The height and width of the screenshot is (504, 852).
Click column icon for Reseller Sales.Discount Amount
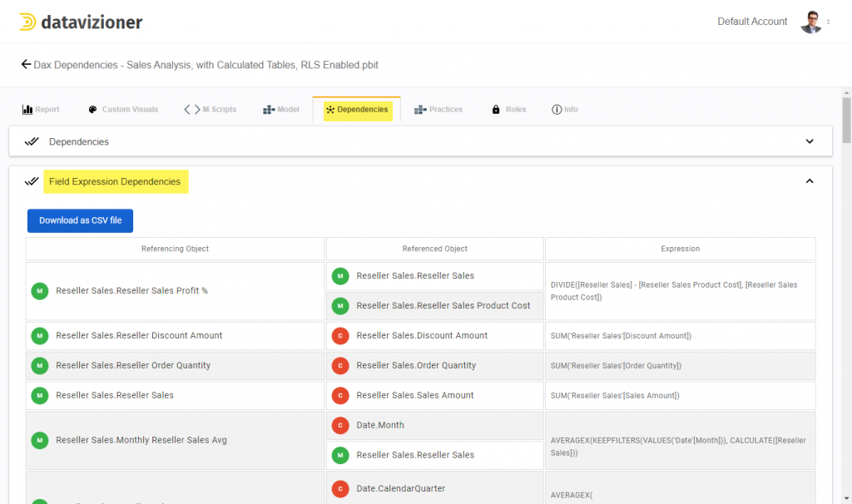pyautogui.click(x=340, y=336)
